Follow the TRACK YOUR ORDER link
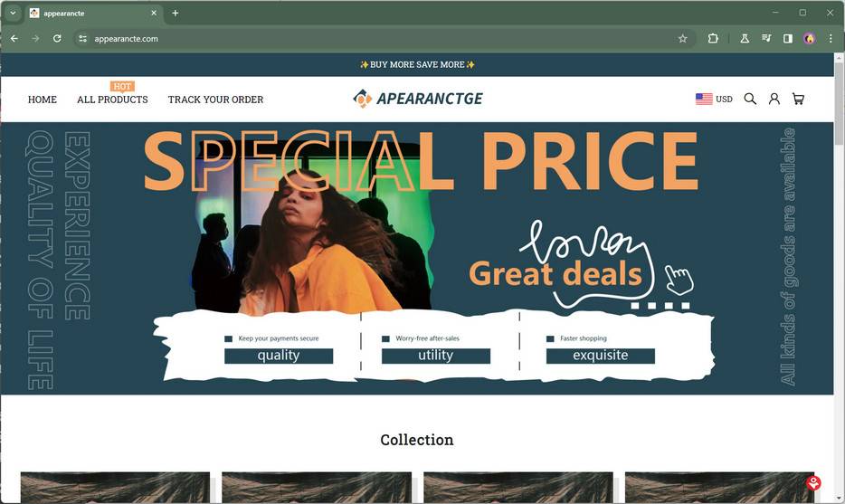The height and width of the screenshot is (504, 845). [215, 100]
